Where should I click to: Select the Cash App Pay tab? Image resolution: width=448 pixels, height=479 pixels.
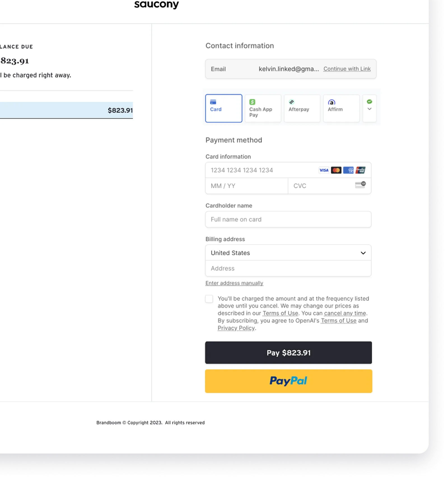[263, 108]
